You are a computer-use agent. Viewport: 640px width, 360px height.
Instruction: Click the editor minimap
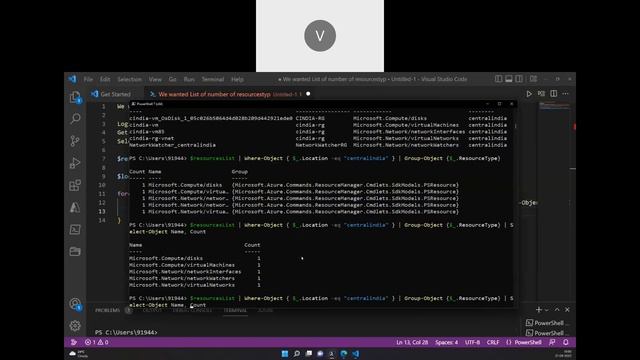pos(555,106)
